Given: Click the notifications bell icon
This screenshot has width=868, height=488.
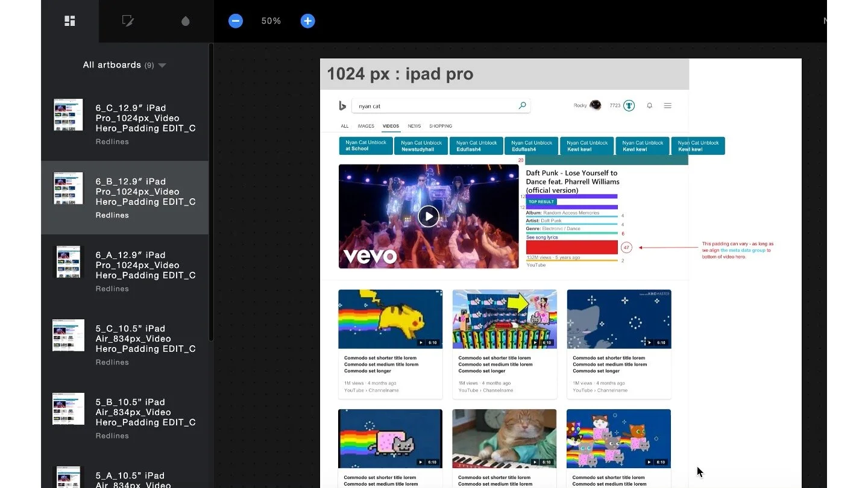Looking at the screenshot, I should point(650,105).
